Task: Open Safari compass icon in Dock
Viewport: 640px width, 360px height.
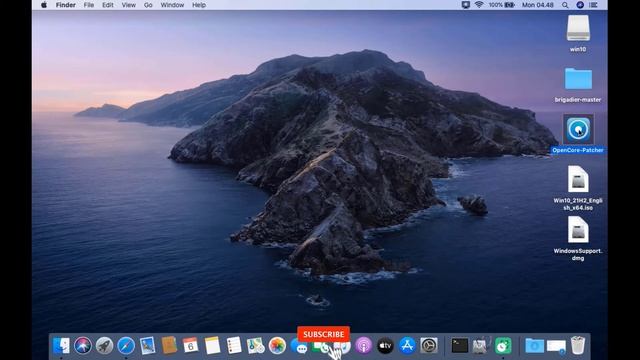Action: pyautogui.click(x=126, y=346)
